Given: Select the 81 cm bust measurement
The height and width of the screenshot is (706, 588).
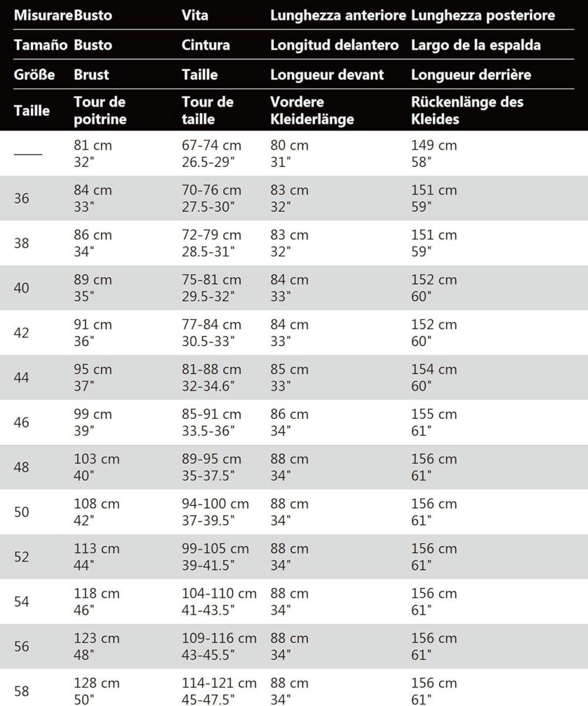Looking at the screenshot, I should pyautogui.click(x=92, y=145).
